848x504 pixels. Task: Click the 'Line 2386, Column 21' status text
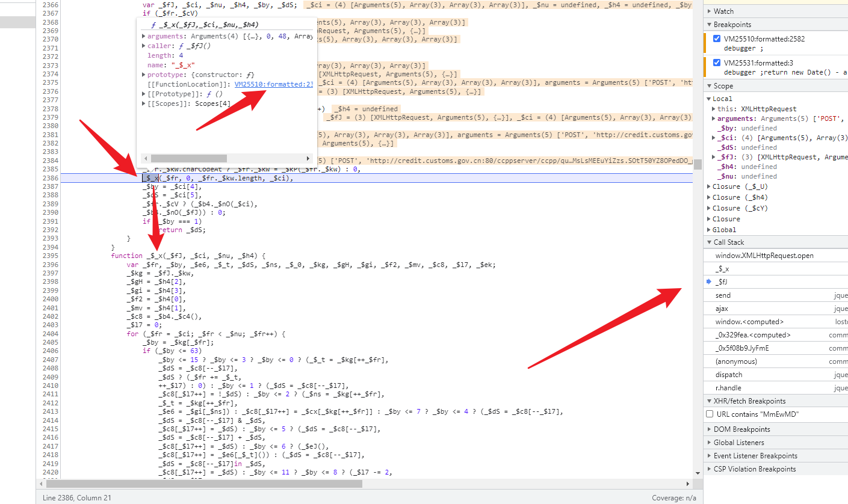pyautogui.click(x=77, y=498)
